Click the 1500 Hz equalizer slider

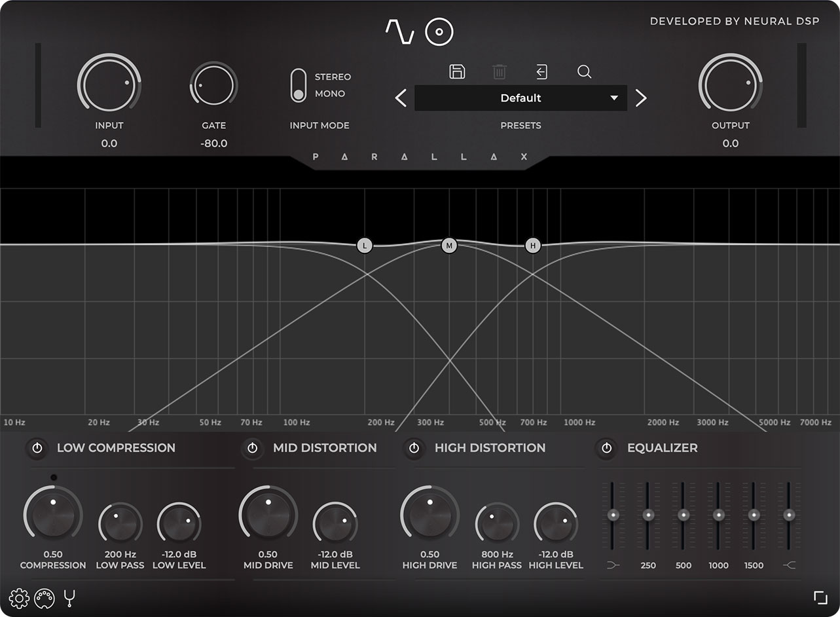pyautogui.click(x=754, y=515)
